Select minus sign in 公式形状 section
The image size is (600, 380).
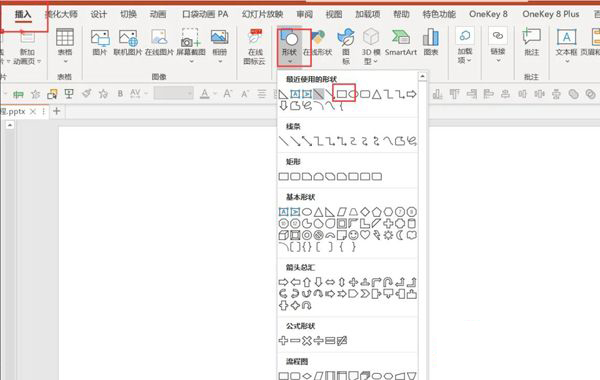[295, 341]
